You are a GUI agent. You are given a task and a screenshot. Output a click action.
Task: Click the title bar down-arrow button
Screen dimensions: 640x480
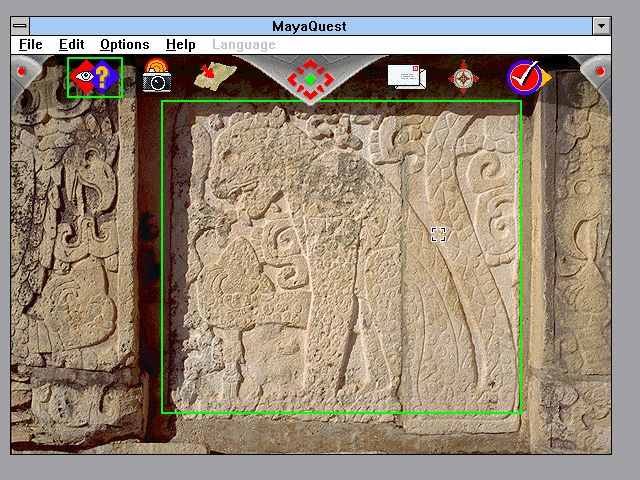coord(601,26)
